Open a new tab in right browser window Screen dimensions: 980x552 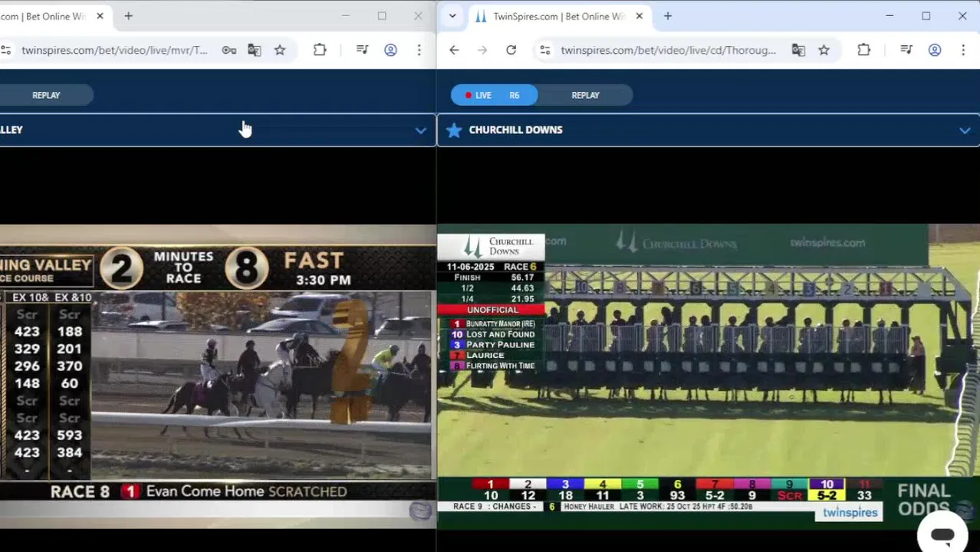[667, 16]
